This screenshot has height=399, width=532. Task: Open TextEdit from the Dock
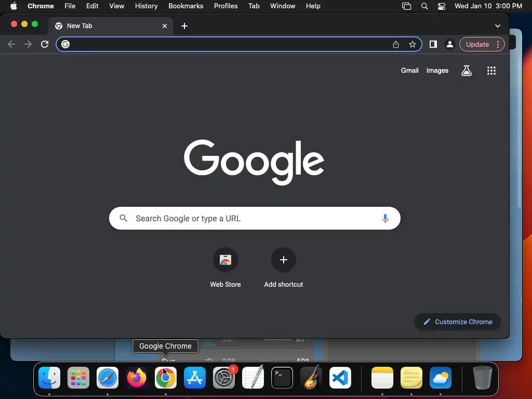coord(253,378)
